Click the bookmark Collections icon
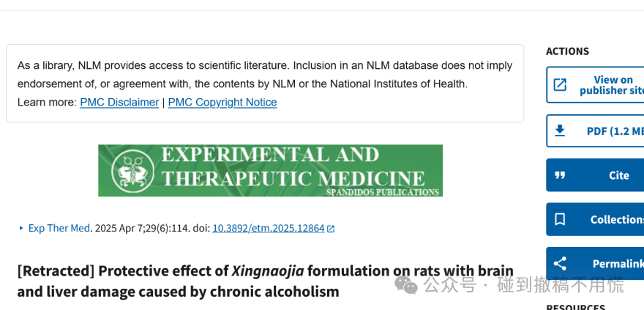Viewport: 644px width, 310px height. click(560, 219)
